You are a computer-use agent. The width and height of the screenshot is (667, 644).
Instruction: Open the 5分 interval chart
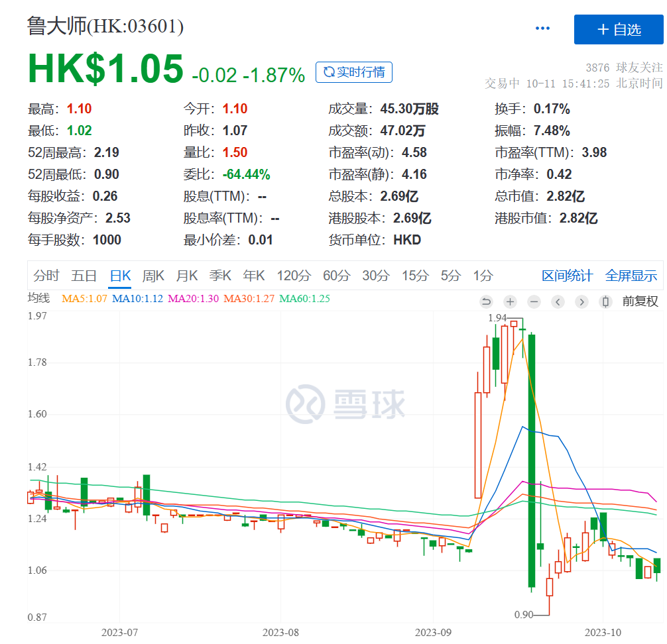(x=451, y=276)
